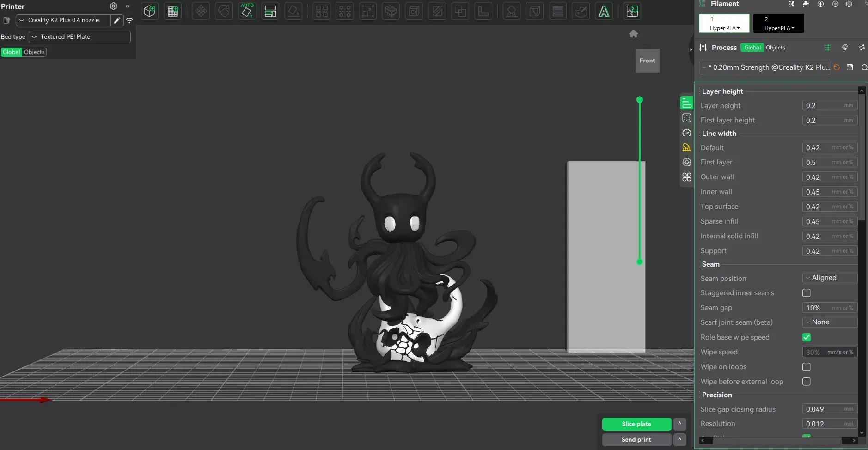Save the process preset

tap(850, 67)
